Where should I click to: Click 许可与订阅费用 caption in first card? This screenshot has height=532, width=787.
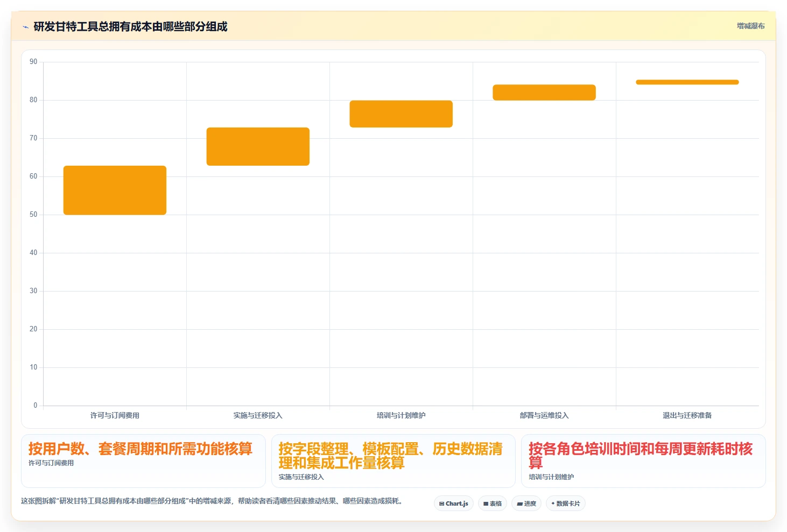pyautogui.click(x=51, y=463)
